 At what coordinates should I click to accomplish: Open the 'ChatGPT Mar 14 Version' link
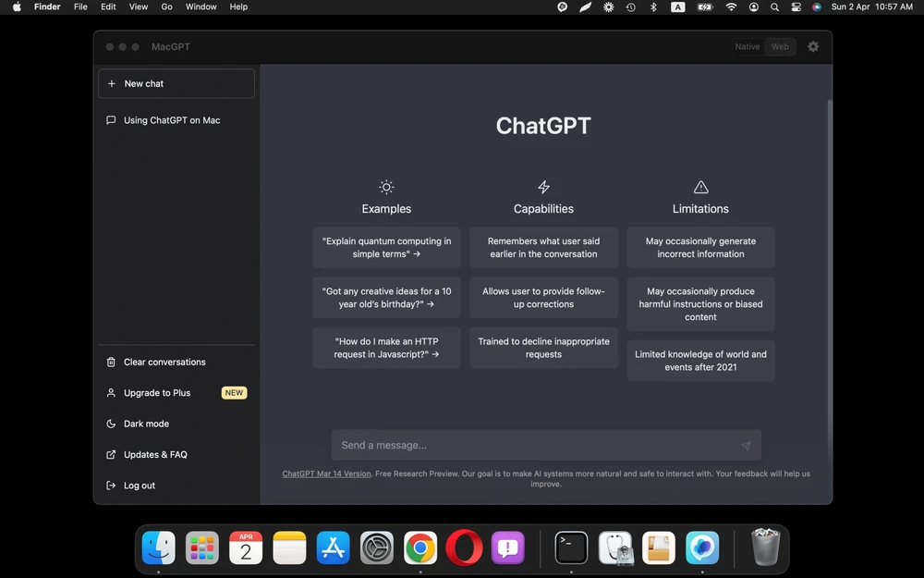click(x=326, y=473)
